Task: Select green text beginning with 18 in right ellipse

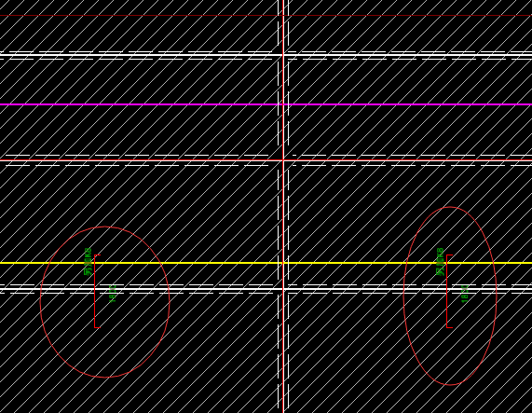Action: click(465, 294)
